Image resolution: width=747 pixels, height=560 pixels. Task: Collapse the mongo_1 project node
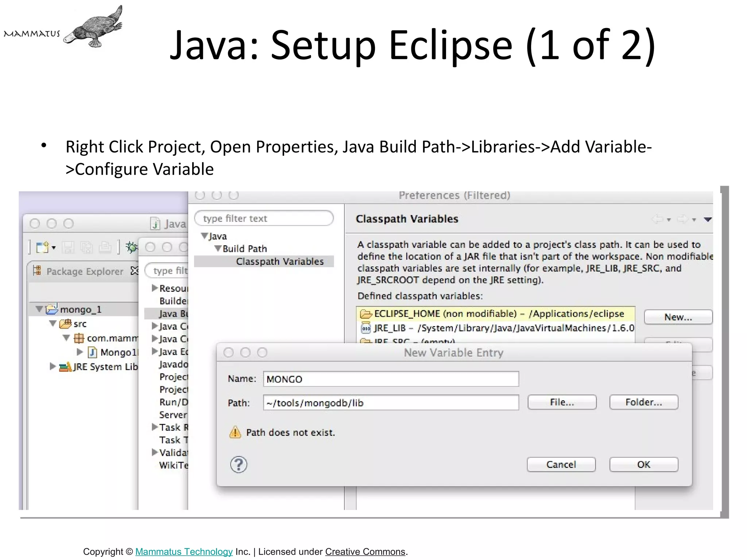click(39, 309)
